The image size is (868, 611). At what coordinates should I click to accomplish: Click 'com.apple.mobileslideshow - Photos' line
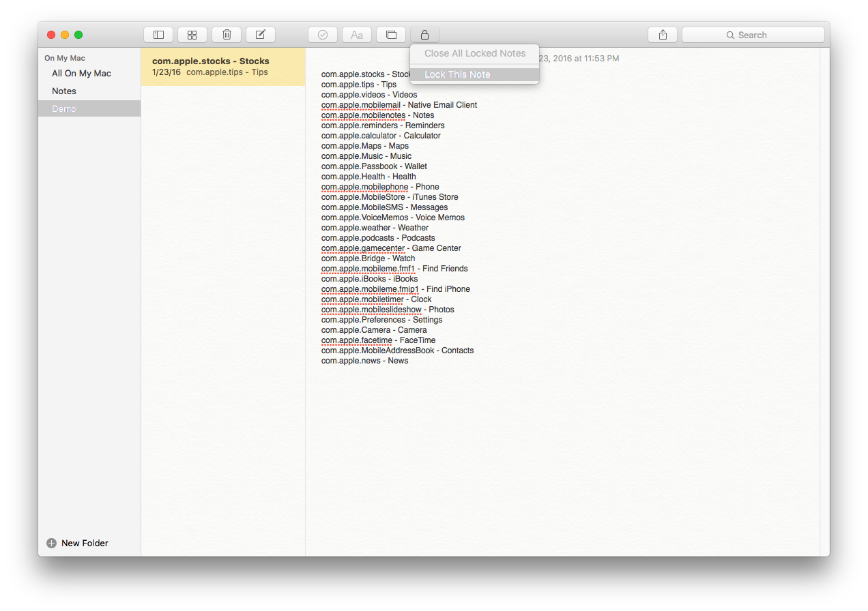(x=388, y=310)
